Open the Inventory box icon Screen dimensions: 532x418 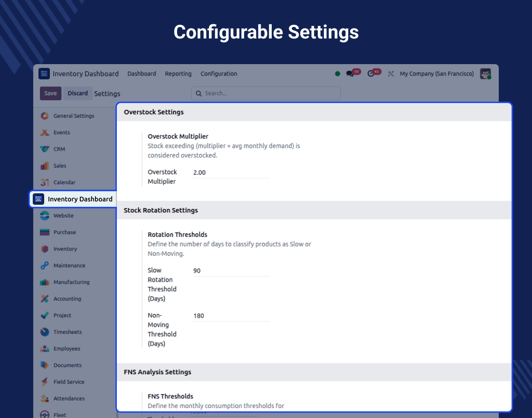(x=45, y=249)
